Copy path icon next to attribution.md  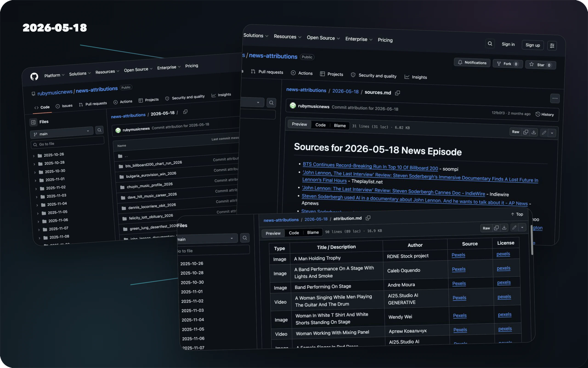368,218
